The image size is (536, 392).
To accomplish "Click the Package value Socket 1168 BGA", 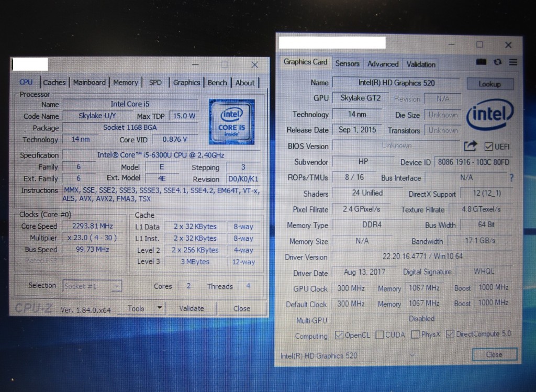I will [x=130, y=128].
